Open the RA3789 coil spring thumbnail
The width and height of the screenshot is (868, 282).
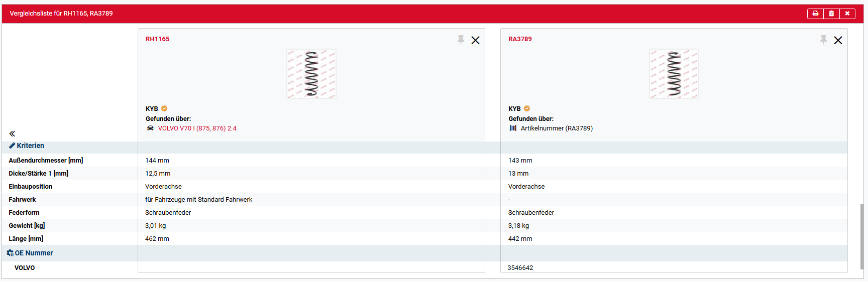click(674, 74)
